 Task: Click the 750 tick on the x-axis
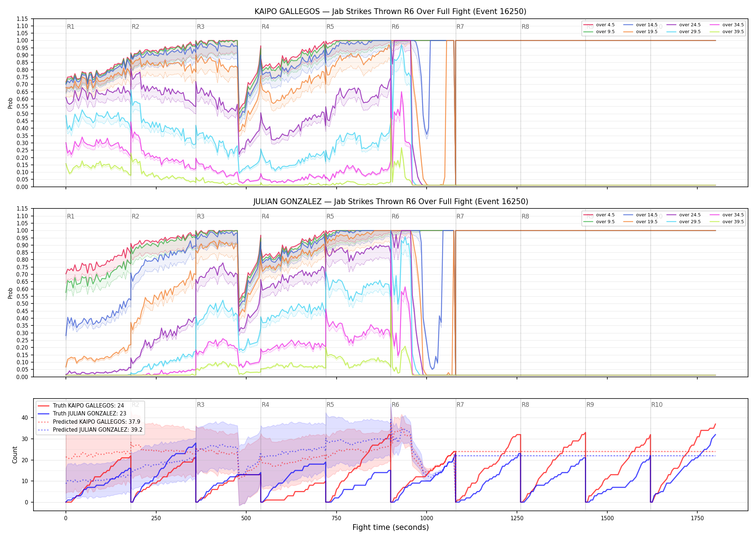coord(337,518)
